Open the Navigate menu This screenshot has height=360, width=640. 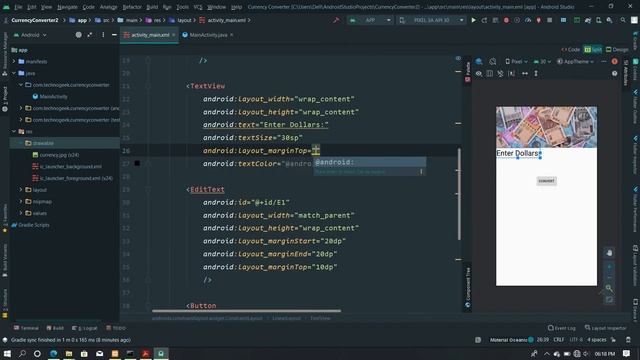[x=67, y=7]
